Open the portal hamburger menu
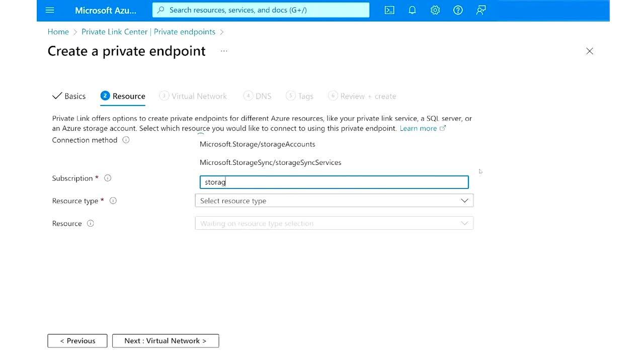Viewport: 644px width, 362px height. pos(50,10)
